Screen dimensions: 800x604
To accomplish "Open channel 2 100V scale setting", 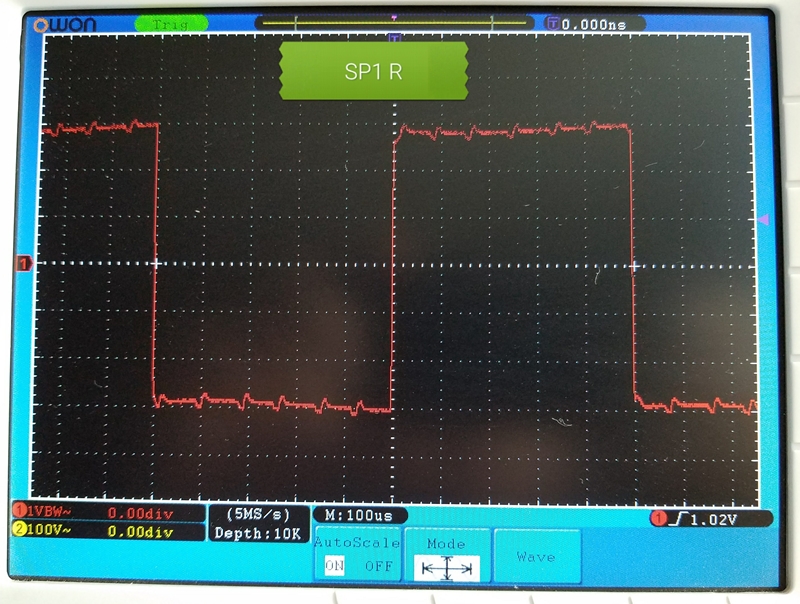I will point(48,531).
